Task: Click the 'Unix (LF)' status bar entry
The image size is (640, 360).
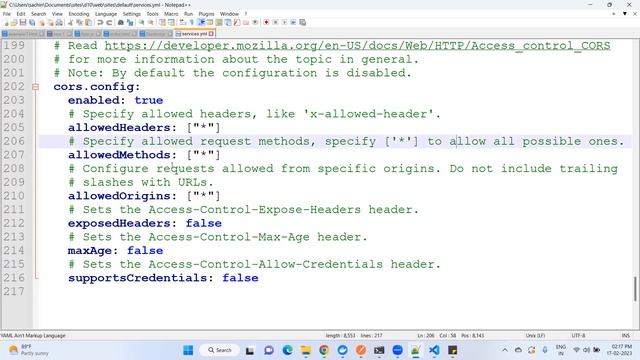Action: pyautogui.click(x=535, y=336)
